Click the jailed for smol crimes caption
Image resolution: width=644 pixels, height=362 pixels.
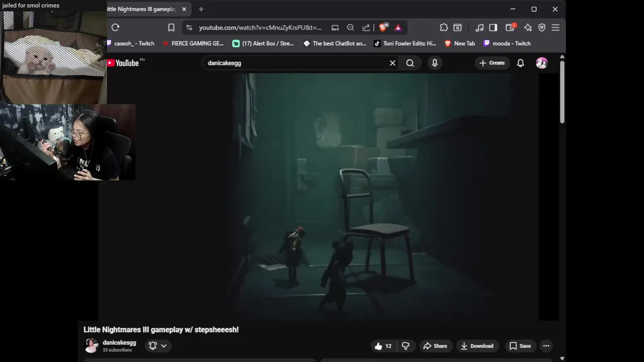pyautogui.click(x=31, y=6)
